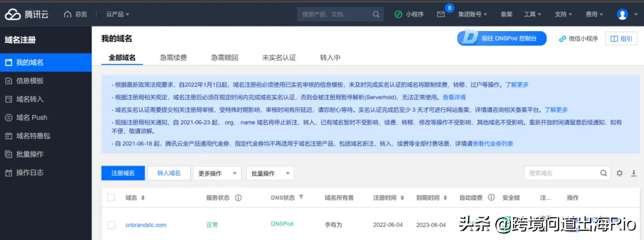The width and height of the screenshot is (644, 240).
Task: Toggle the select-all domains checkbox
Action: coord(111,198)
